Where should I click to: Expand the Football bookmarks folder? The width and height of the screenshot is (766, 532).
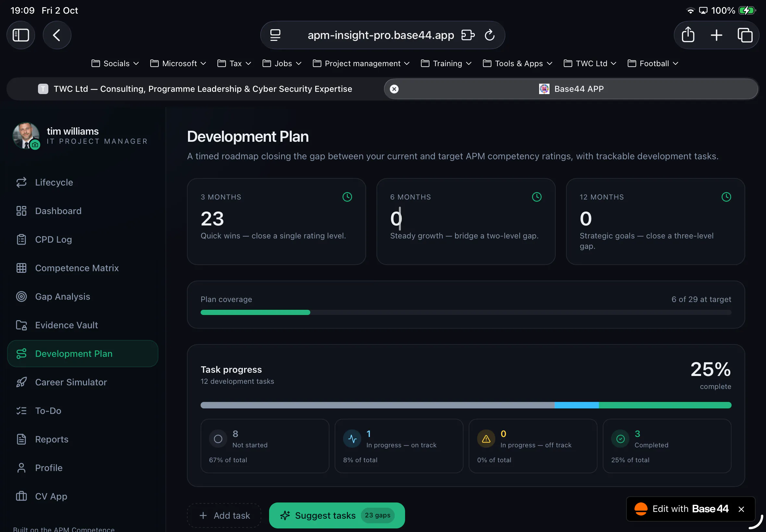coord(653,63)
